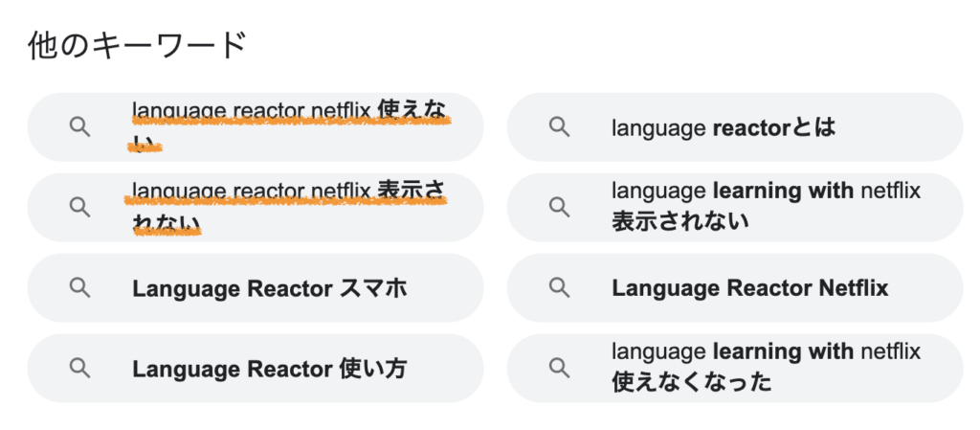Click search icon beside 'language reactorとは'
The width and height of the screenshot is (980, 430).
pyautogui.click(x=559, y=127)
